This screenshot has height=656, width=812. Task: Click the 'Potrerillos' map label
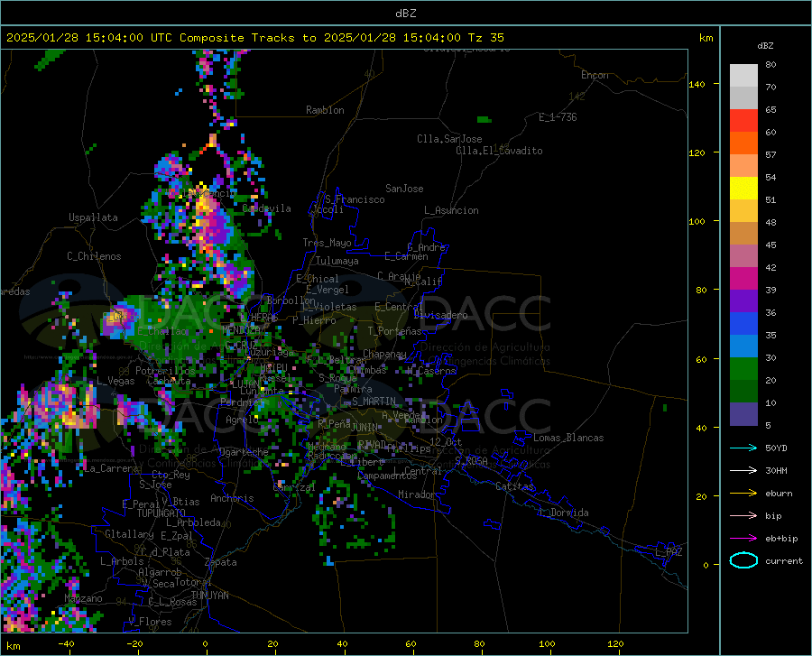click(x=165, y=371)
